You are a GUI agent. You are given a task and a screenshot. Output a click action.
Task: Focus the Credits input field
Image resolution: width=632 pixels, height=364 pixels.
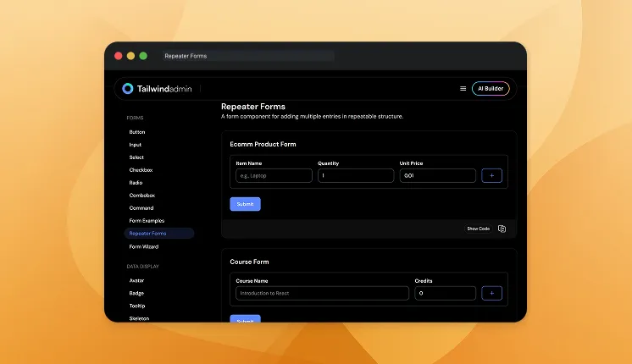pos(446,293)
